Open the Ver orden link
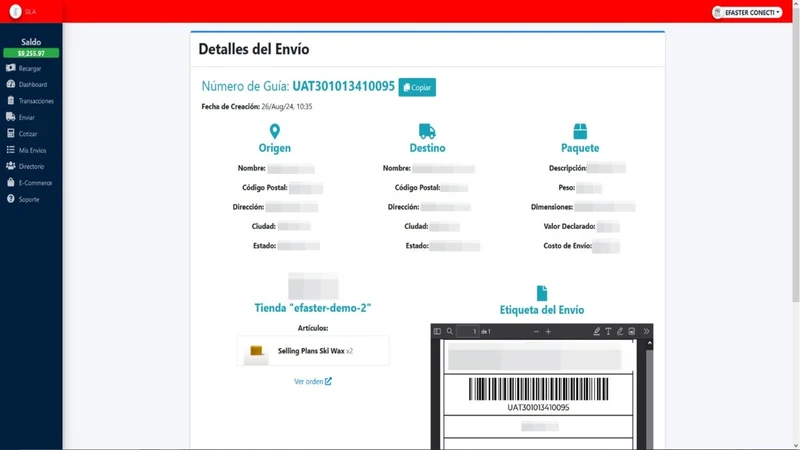Image resolution: width=800 pixels, height=450 pixels. pos(312,381)
